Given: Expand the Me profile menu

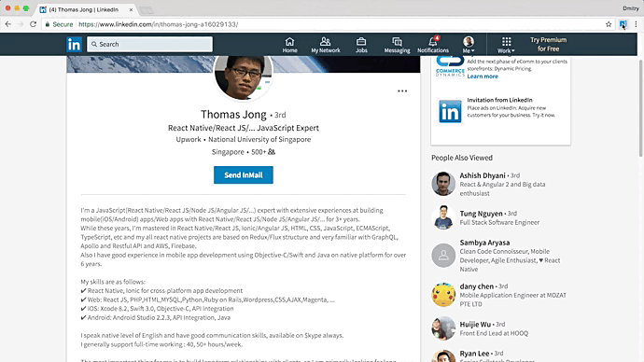Looking at the screenshot, I should pos(469,45).
